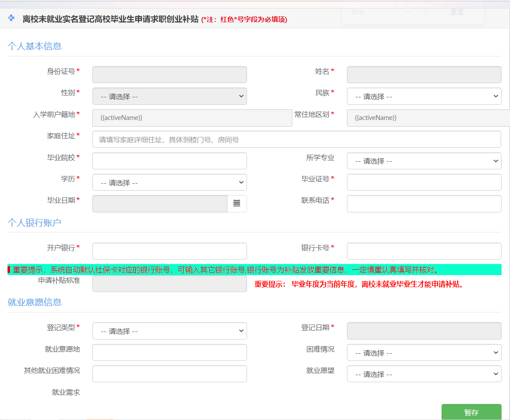Open the calendar picker for 毕业日期

pyautogui.click(x=237, y=204)
